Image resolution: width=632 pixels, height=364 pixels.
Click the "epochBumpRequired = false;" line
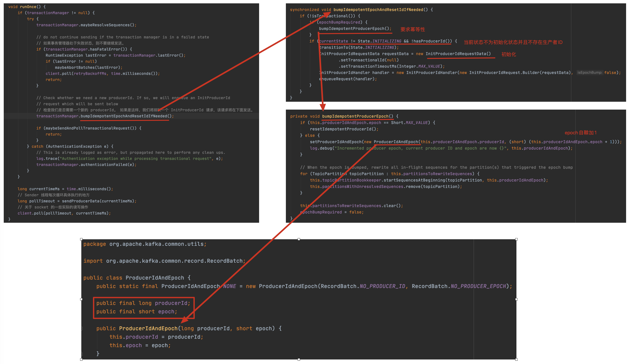point(332,212)
